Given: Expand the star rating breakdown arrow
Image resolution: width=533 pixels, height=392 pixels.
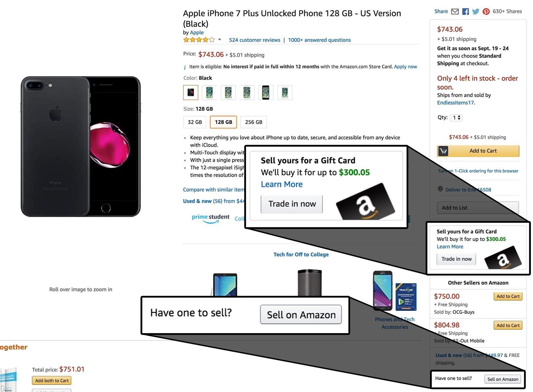Looking at the screenshot, I should point(220,39).
